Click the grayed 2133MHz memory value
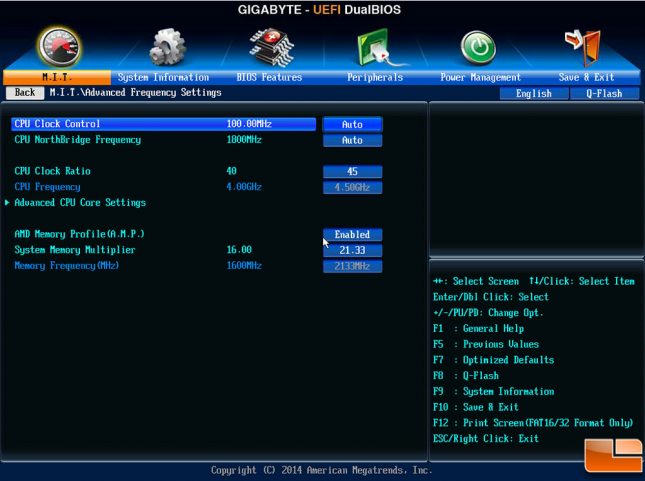Image resolution: width=645 pixels, height=481 pixels. point(353,266)
